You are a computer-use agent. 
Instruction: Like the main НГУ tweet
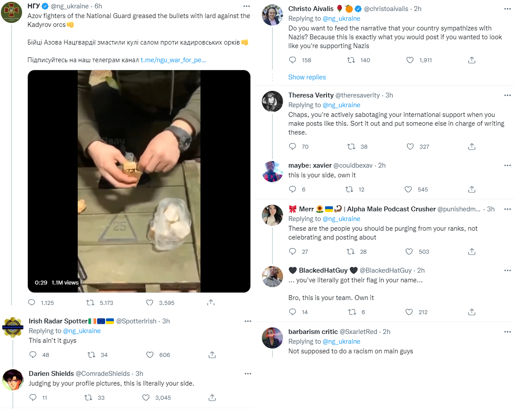[x=150, y=303]
